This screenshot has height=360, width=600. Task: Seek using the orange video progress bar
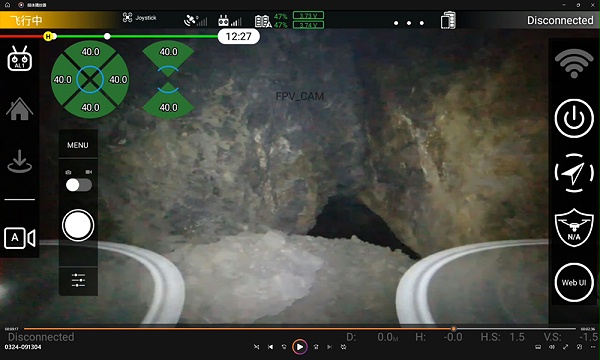coord(300,329)
